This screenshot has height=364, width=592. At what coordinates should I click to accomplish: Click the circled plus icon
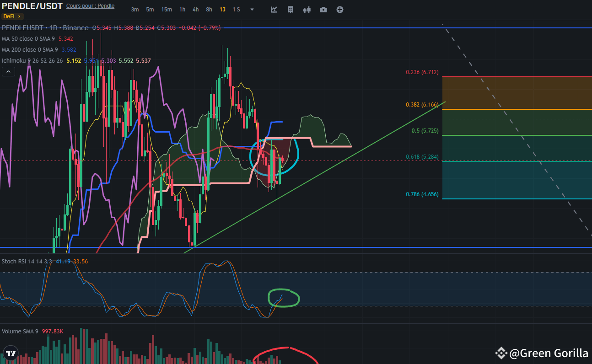coord(340,10)
